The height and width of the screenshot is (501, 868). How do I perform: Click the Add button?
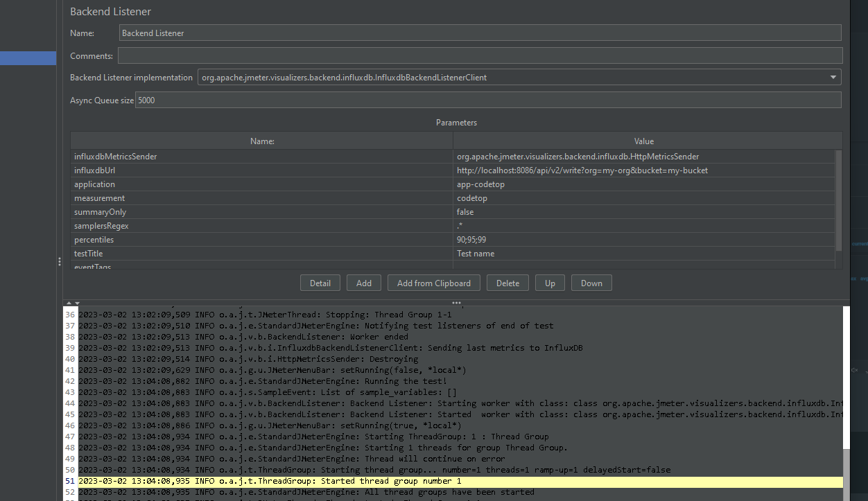[x=364, y=283]
